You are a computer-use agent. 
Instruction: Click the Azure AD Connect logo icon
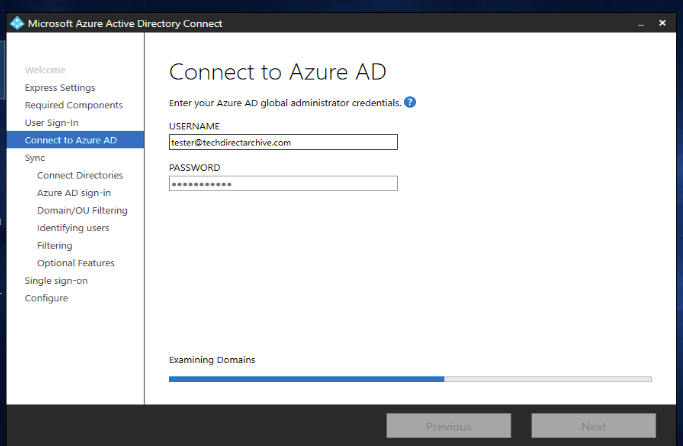17,23
